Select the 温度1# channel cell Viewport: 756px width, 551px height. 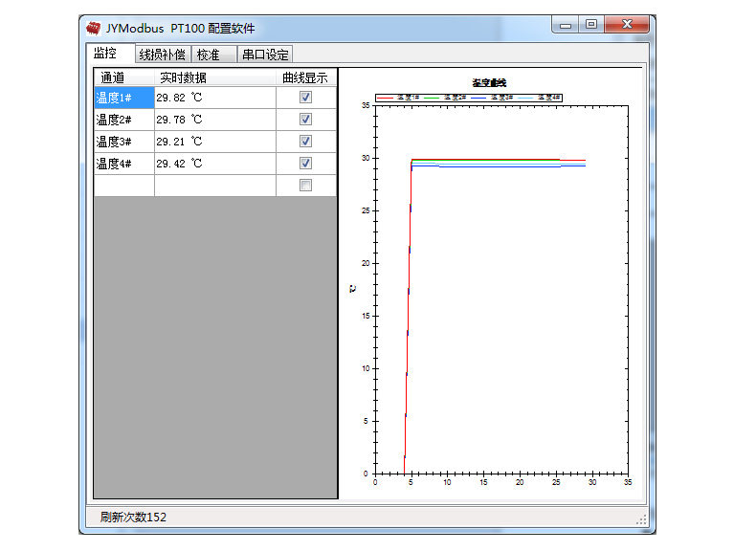pos(123,98)
